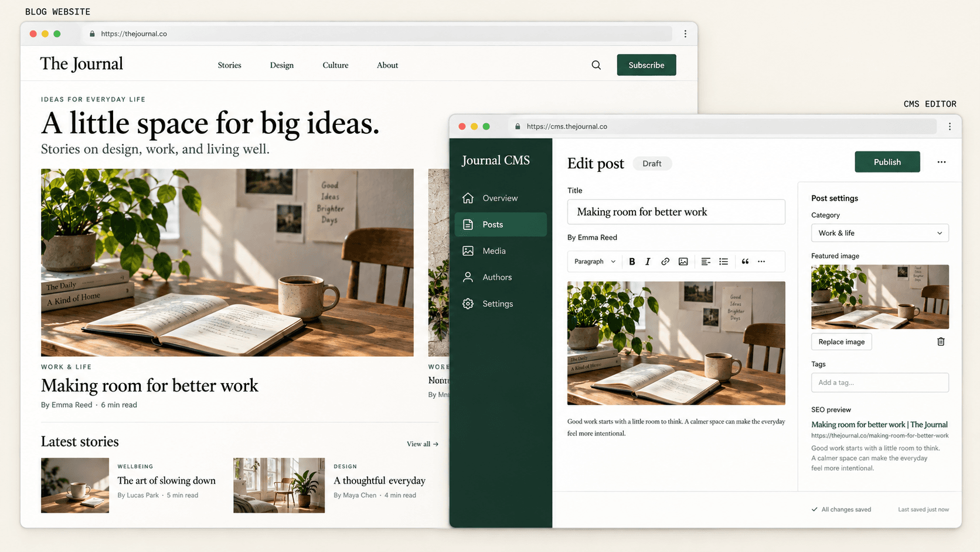Click the text alignment icon in the toolbar
The height and width of the screenshot is (552, 980).
706,262
